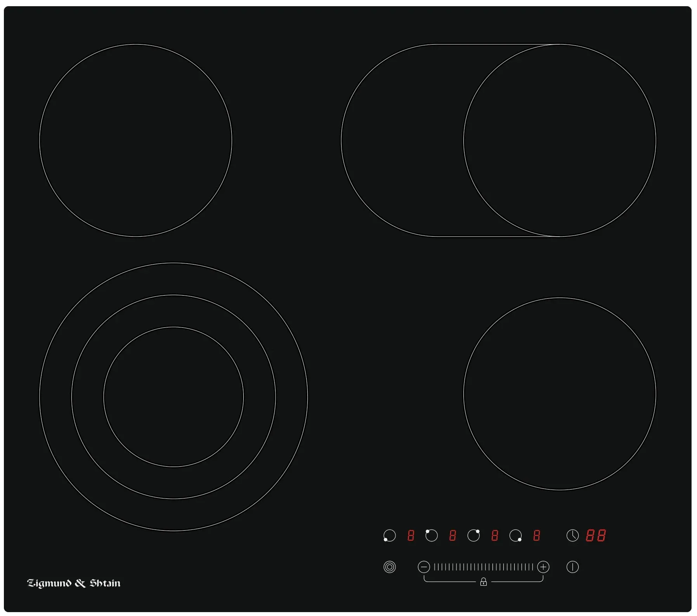The image size is (697, 616).
Task: Tap the rear-left zone's red power digit
Action: click(x=453, y=536)
